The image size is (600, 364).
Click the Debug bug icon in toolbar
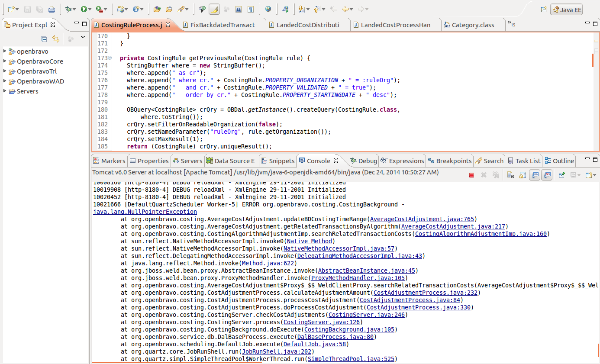[x=68, y=9]
